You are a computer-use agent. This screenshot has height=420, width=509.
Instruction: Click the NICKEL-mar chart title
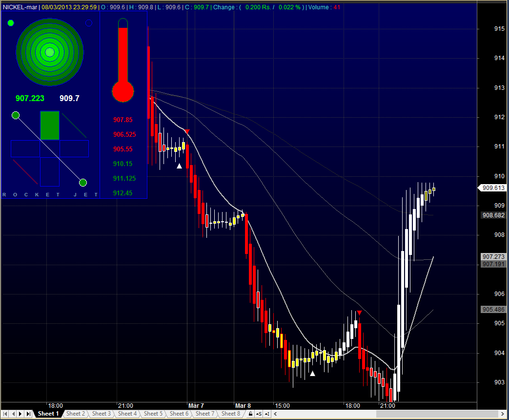[20, 7]
